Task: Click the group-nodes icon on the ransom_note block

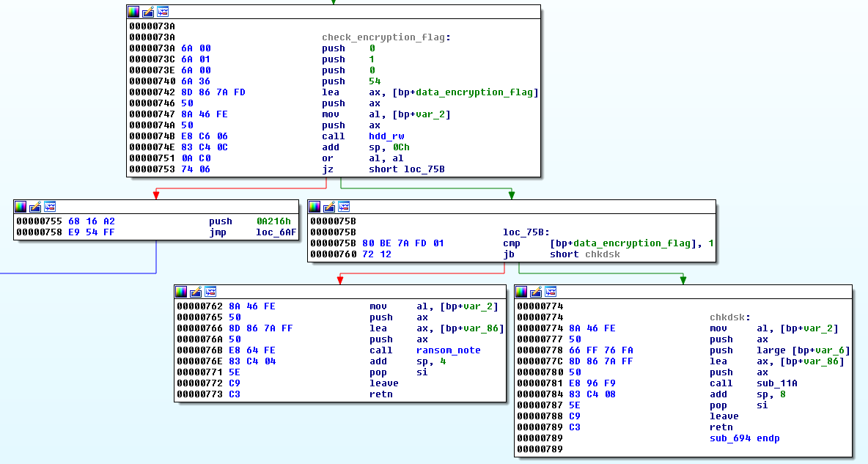Action: [x=210, y=291]
